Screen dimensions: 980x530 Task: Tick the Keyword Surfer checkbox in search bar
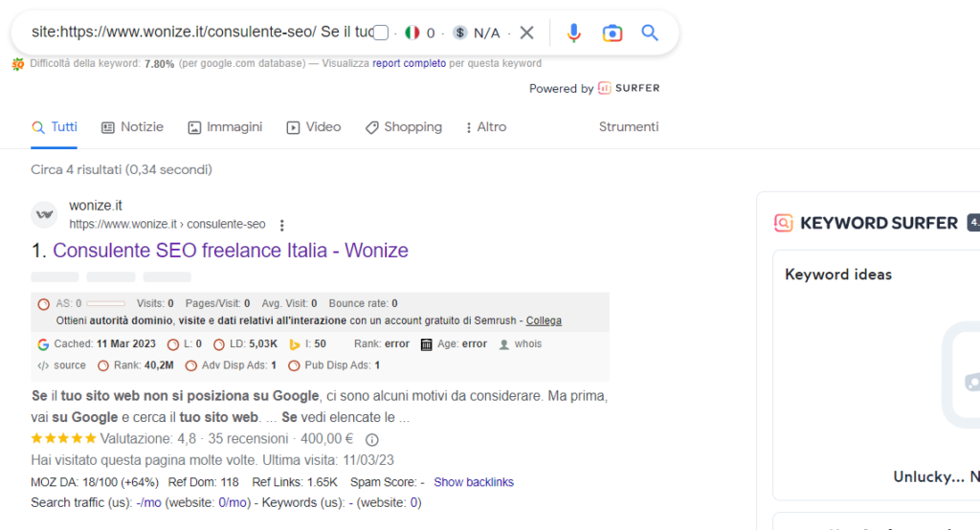coord(381,33)
